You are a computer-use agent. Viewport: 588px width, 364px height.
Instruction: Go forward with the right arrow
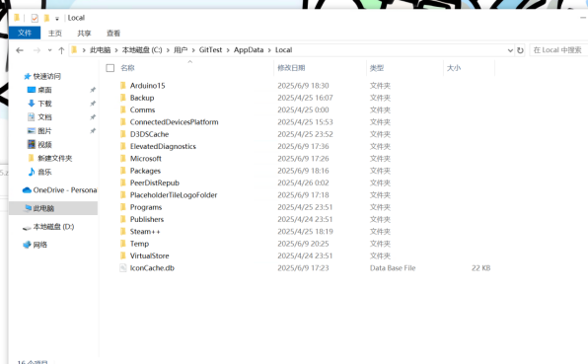37,50
